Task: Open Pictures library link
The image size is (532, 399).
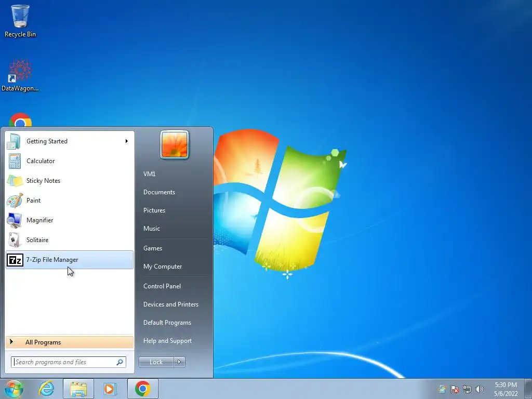Action: 154,210
